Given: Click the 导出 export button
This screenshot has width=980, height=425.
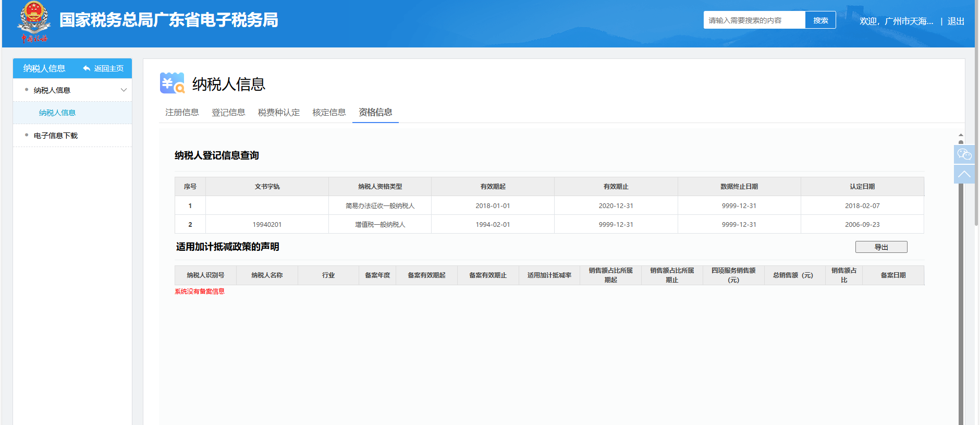Looking at the screenshot, I should point(881,247).
